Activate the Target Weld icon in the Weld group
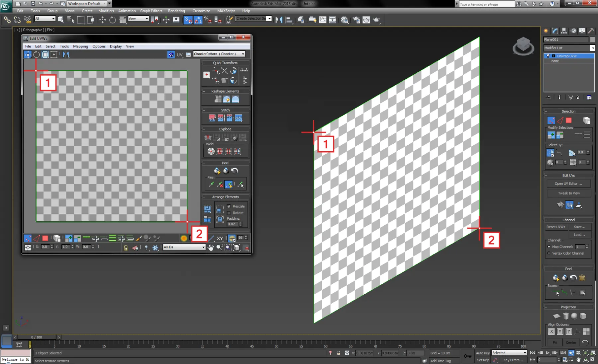 211,151
